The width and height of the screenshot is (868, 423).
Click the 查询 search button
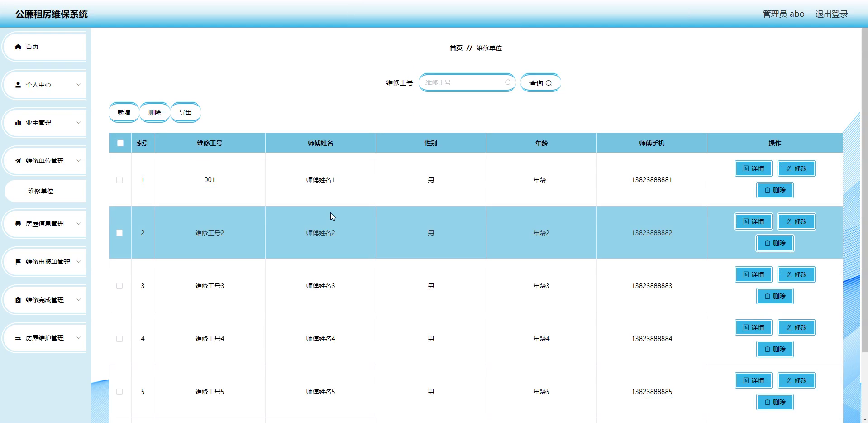point(540,83)
